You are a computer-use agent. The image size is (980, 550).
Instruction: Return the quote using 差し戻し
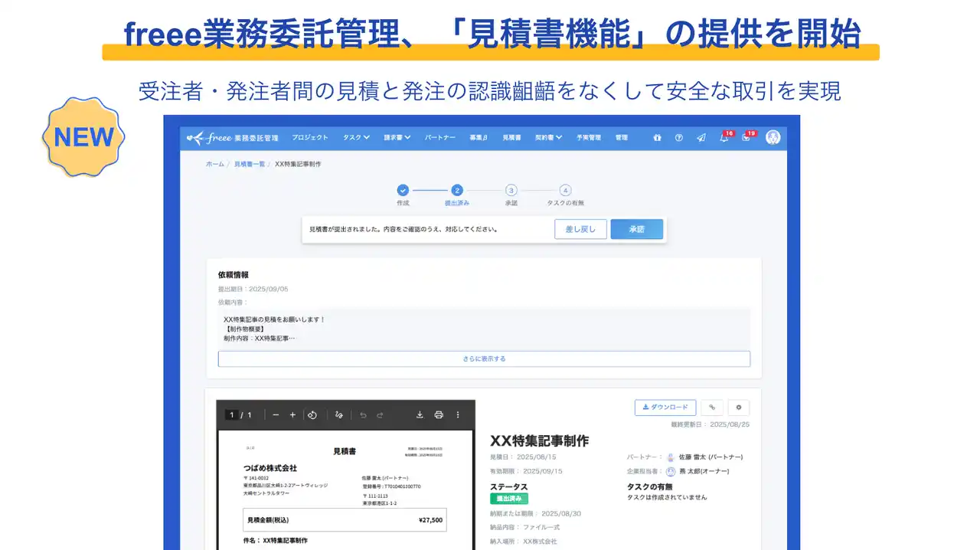(x=580, y=228)
